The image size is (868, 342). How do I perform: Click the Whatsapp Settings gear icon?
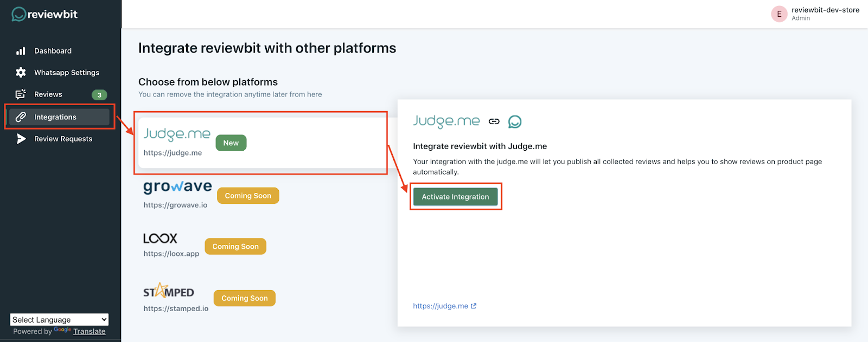click(x=21, y=73)
